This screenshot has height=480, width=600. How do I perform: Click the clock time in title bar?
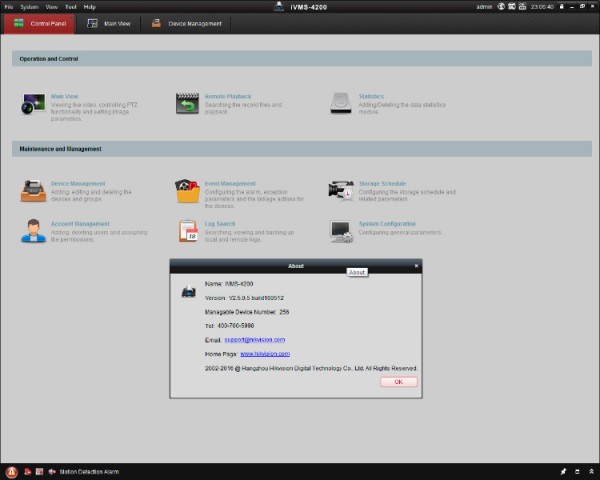point(542,7)
